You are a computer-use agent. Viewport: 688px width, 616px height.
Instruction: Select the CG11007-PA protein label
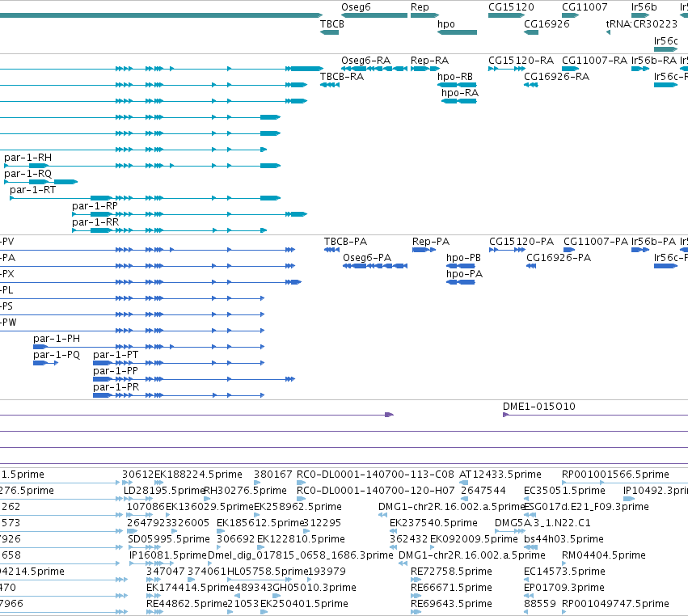596,242
